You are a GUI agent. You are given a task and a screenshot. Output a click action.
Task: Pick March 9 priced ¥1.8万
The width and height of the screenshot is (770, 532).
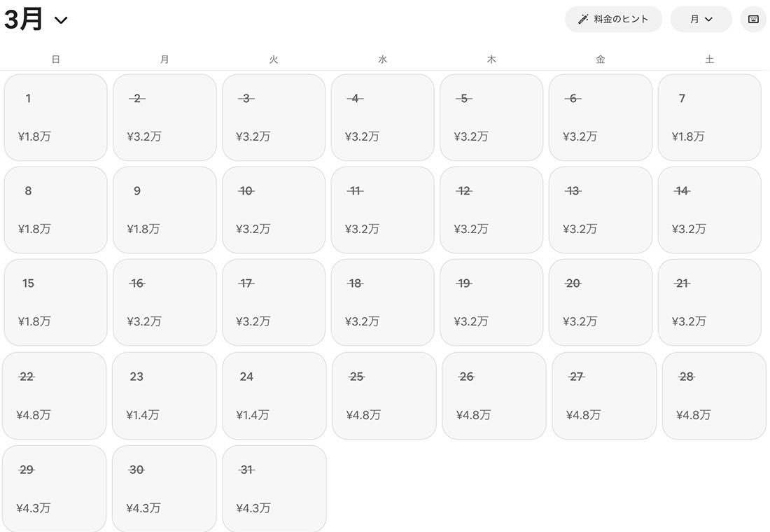[164, 210]
